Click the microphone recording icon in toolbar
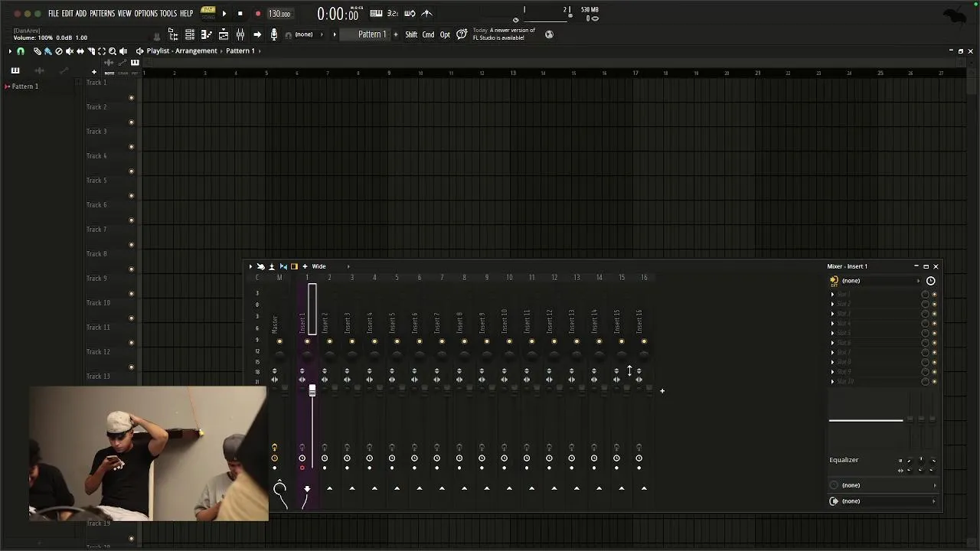Screen dimensions: 980x551 pos(273,34)
